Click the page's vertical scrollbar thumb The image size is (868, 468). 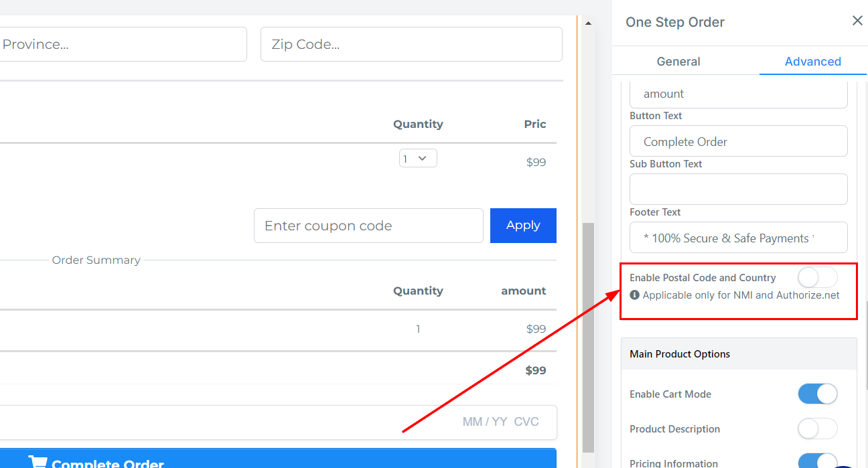(x=588, y=335)
